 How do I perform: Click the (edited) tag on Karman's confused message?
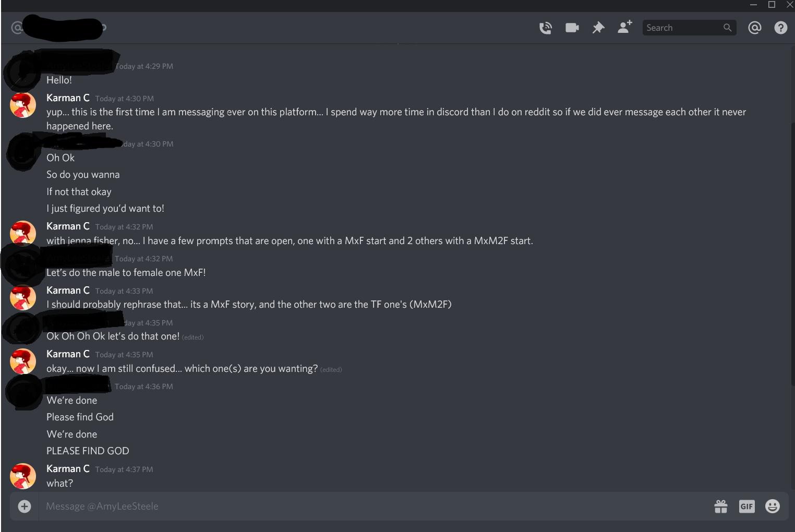tap(331, 369)
